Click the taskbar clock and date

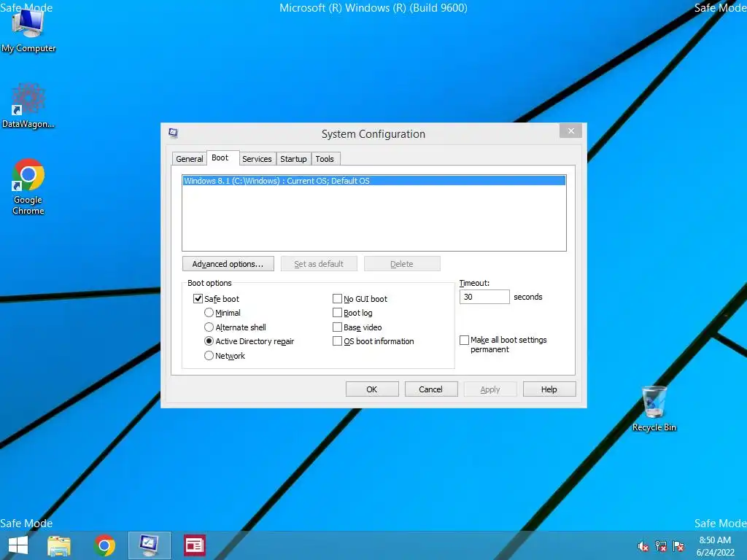coord(715,546)
